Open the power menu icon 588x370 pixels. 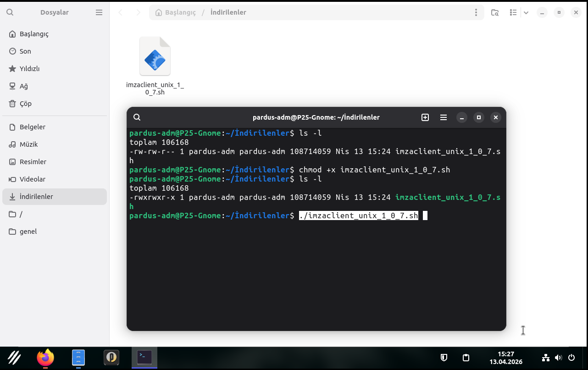coord(571,358)
